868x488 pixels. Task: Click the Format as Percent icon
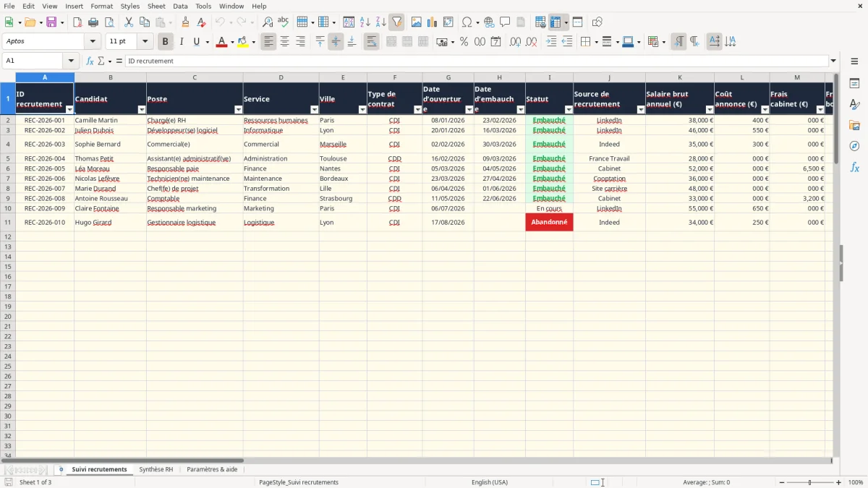[x=464, y=42]
